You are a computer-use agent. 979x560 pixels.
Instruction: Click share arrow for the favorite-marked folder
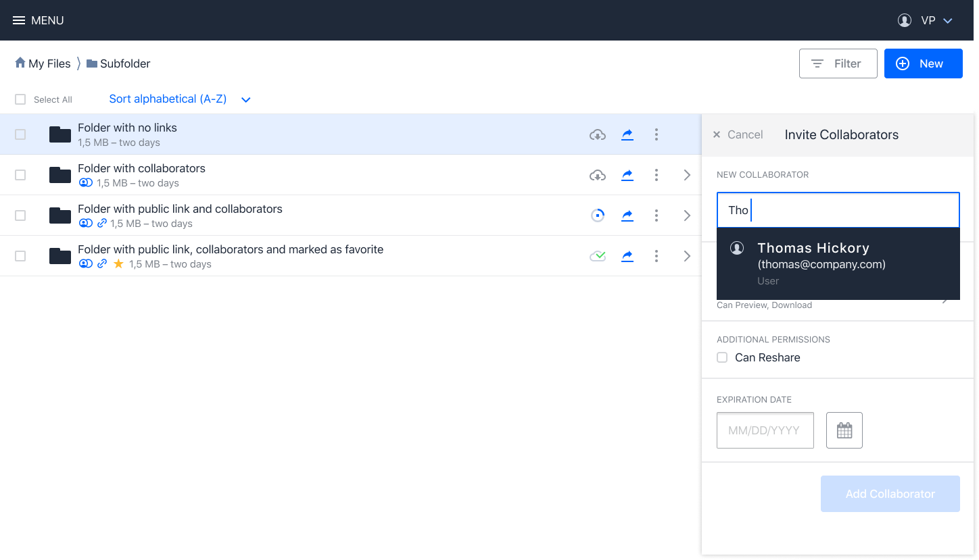[627, 256]
